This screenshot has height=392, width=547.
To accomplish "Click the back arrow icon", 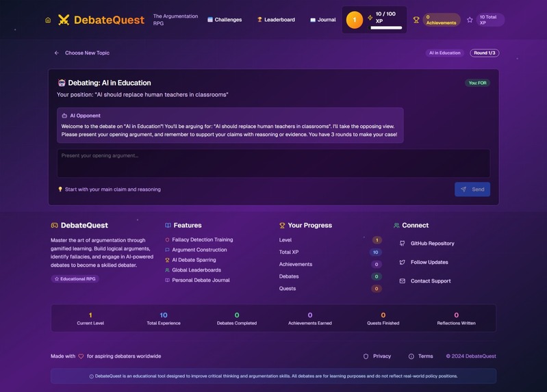I will pos(57,53).
